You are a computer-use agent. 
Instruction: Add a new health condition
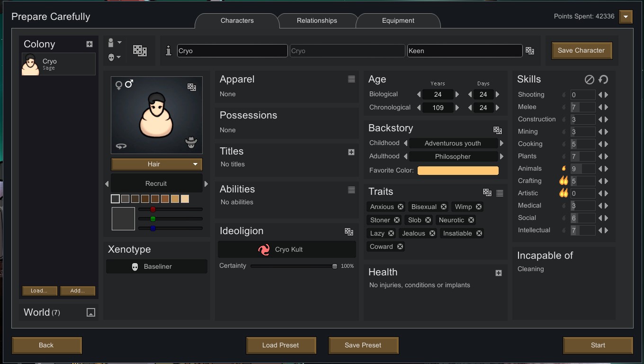(499, 273)
